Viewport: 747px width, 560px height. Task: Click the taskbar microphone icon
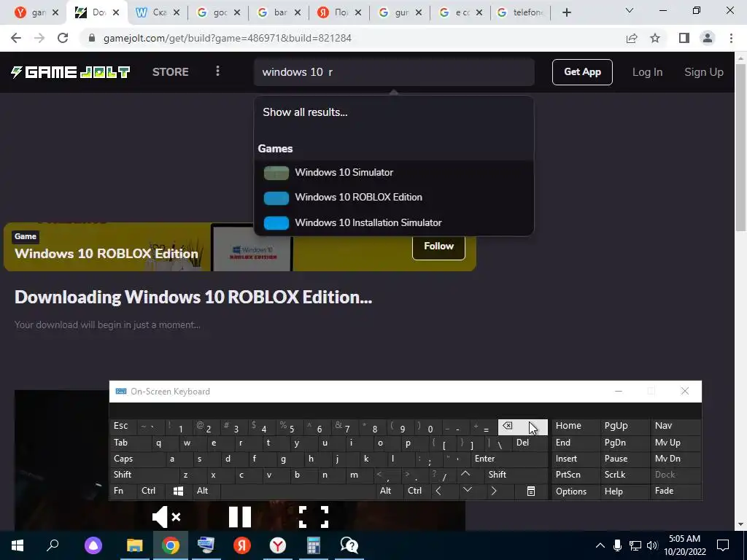(617, 545)
